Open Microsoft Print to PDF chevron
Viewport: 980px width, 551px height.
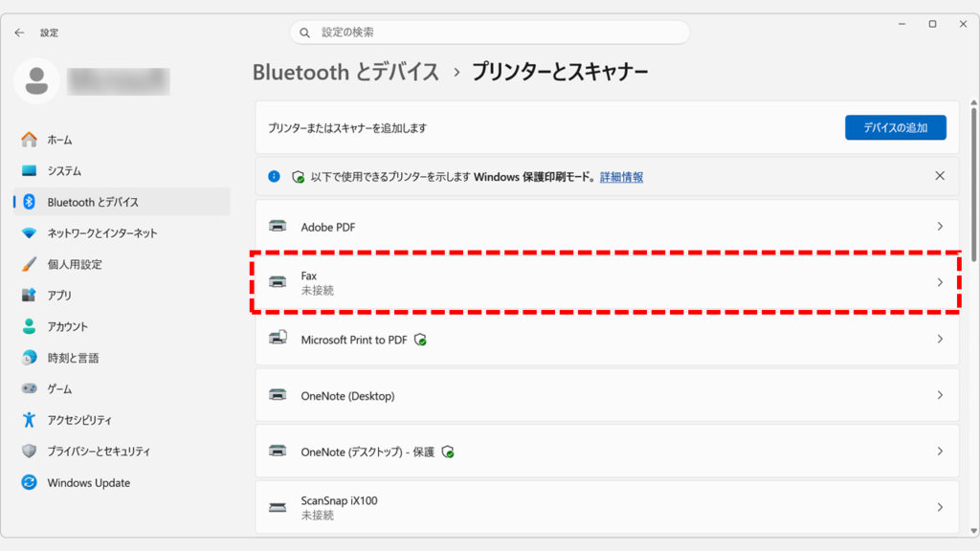(940, 339)
